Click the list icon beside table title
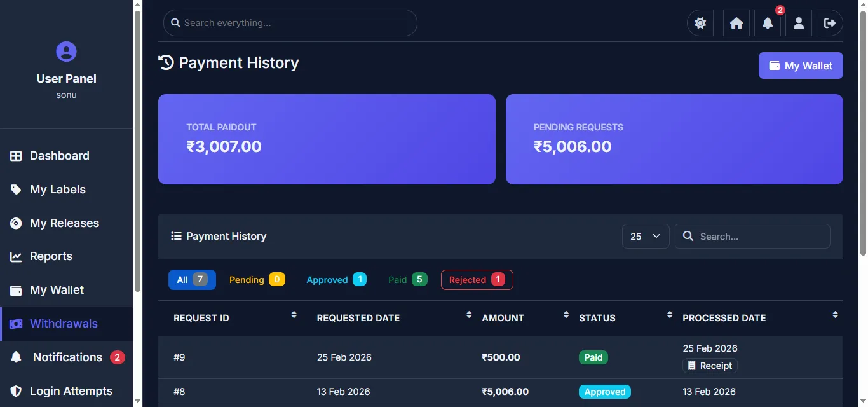The height and width of the screenshot is (407, 868). [177, 236]
